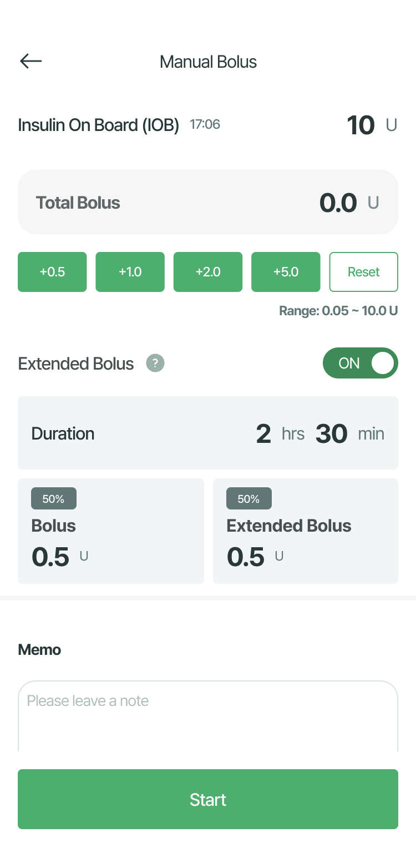Click the Memo note text field
This screenshot has height=868, width=416.
click(208, 716)
